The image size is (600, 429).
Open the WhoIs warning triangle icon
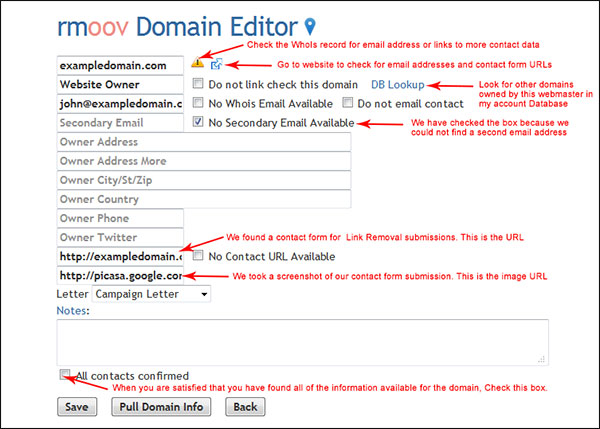[197, 62]
